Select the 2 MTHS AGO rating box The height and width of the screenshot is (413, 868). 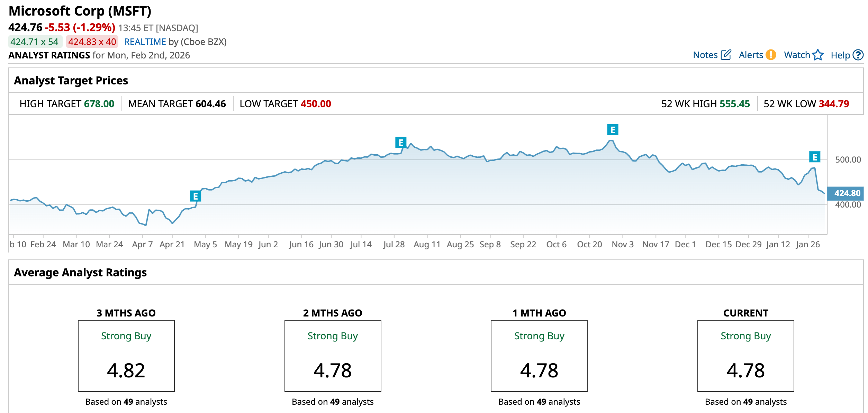tap(333, 356)
